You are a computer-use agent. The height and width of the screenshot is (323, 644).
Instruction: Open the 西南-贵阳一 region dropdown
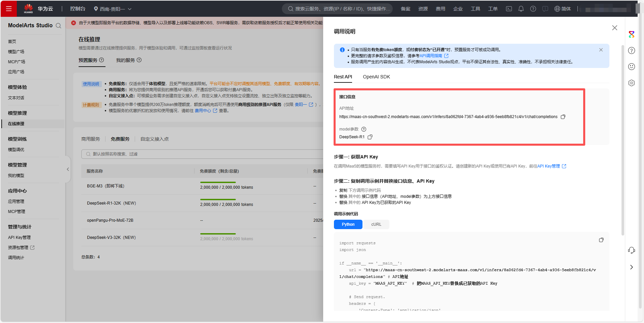tap(113, 9)
